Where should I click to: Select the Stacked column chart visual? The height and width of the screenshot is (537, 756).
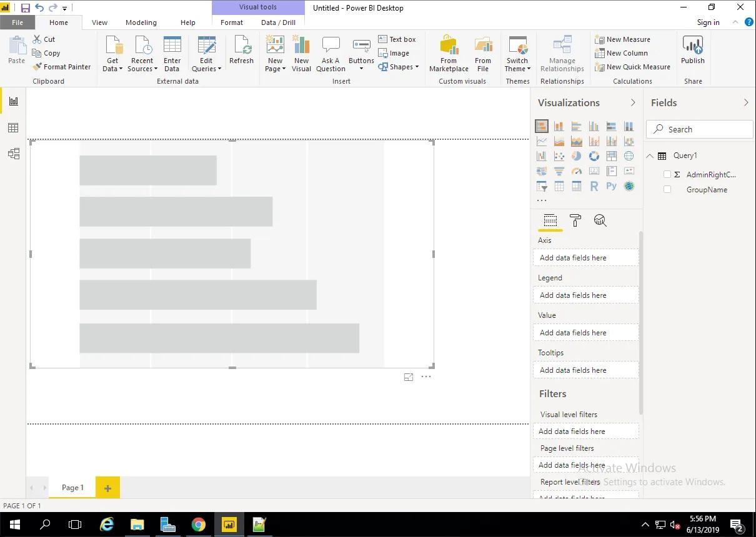[559, 126]
